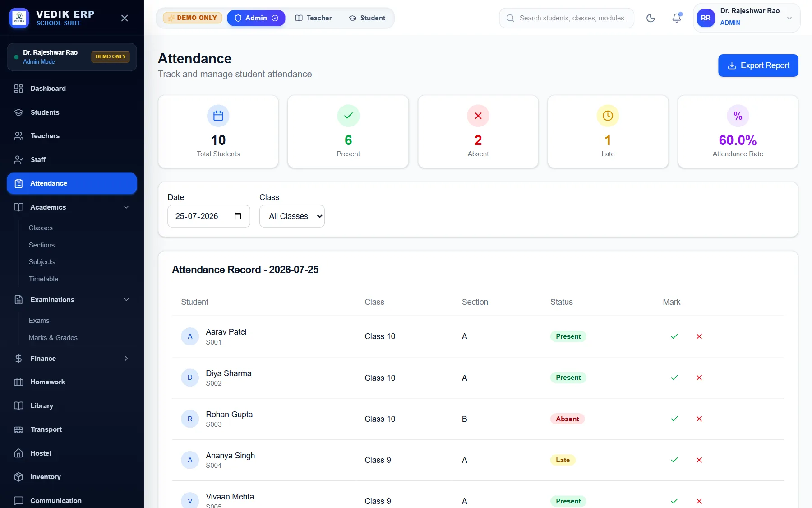Mark Rohan Gupta present with checkmark
This screenshot has height=508, width=812.
click(x=674, y=419)
